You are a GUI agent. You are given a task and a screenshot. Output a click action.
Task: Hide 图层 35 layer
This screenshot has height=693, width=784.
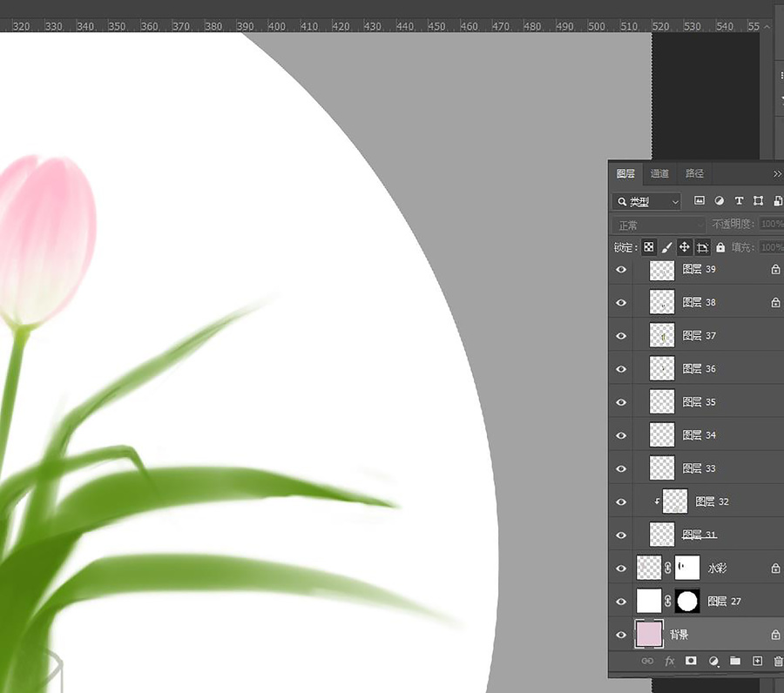click(x=621, y=402)
